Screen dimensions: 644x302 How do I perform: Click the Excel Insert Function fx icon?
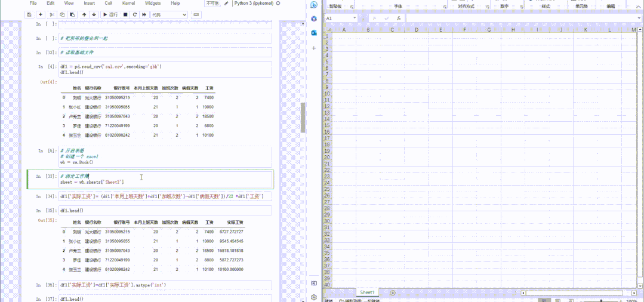click(398, 18)
